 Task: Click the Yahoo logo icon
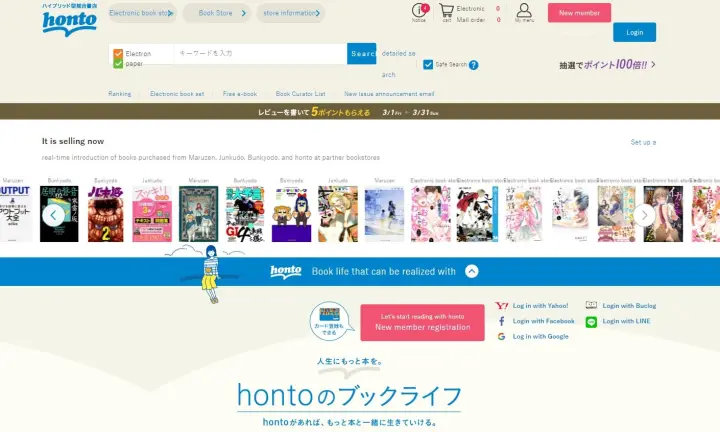[x=501, y=306]
